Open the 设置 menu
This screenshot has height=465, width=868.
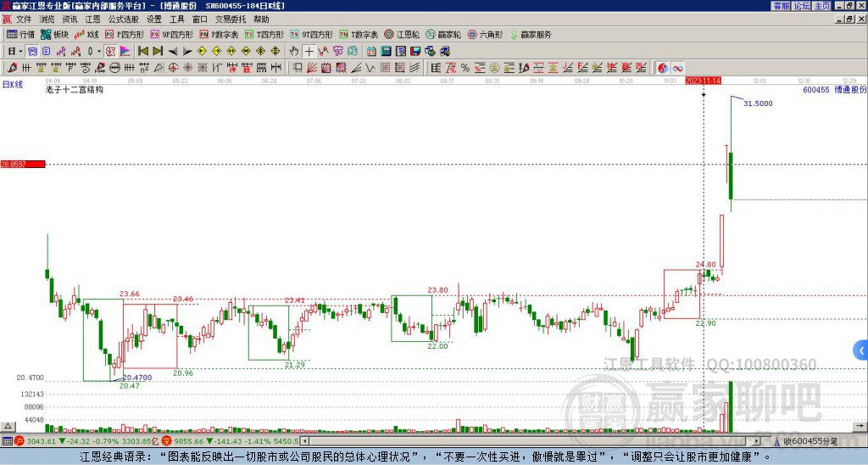coord(154,20)
